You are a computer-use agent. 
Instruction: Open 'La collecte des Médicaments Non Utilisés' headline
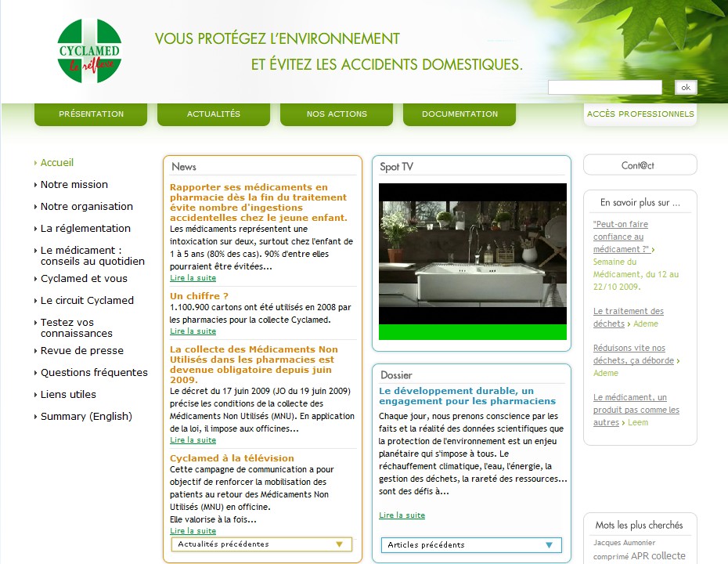tap(254, 364)
